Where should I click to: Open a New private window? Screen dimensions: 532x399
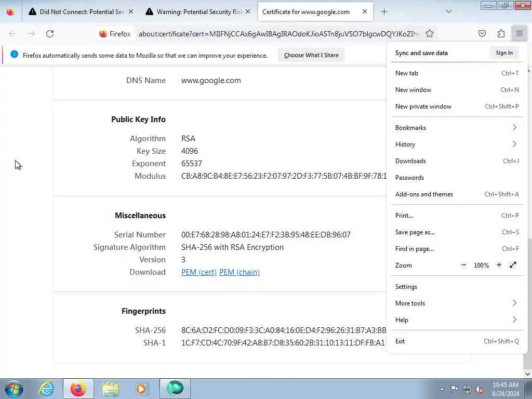point(457,106)
